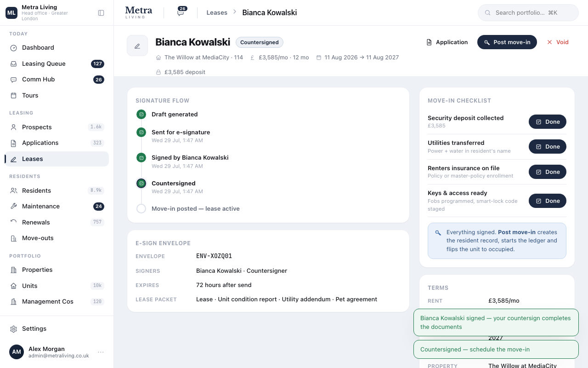
Task: Click the Maintenance badge showing 24
Action: 99,207
